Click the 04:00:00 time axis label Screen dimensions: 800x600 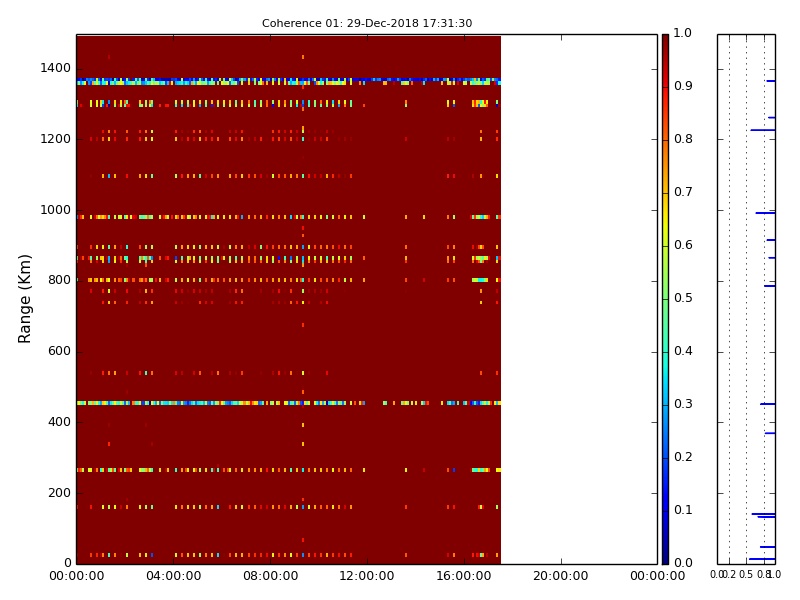(173, 576)
